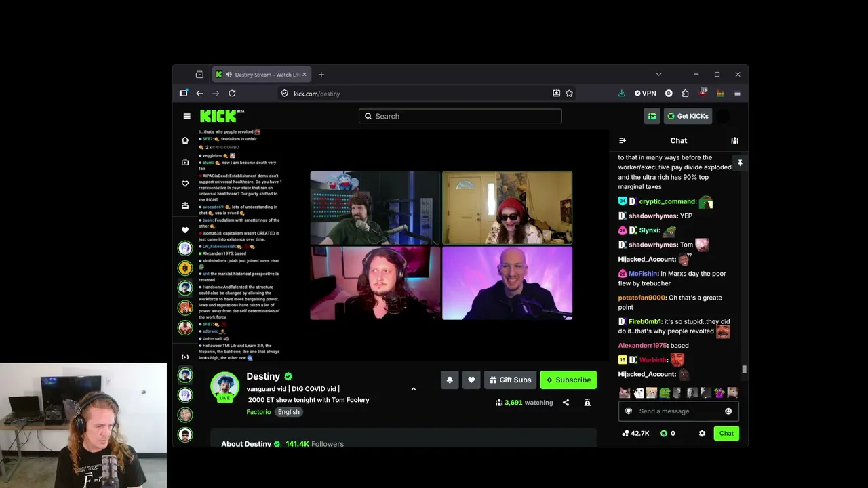
Task: Open the browser application menu
Action: click(737, 94)
